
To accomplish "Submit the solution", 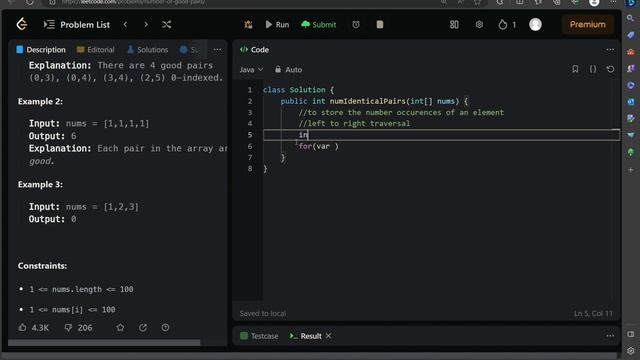I will (x=319, y=24).
